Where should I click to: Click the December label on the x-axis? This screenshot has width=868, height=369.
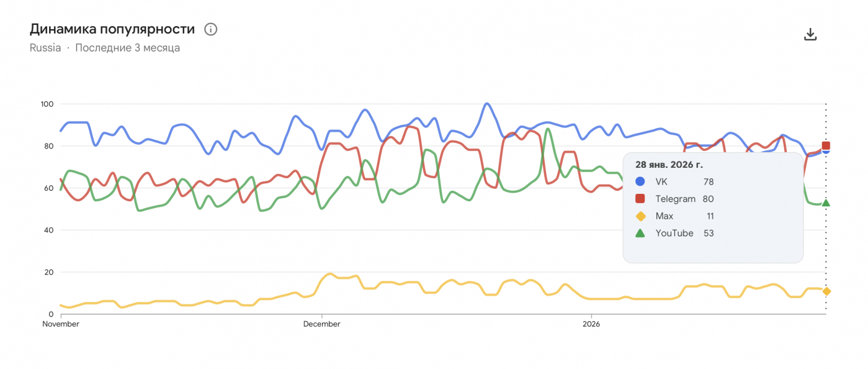(321, 324)
